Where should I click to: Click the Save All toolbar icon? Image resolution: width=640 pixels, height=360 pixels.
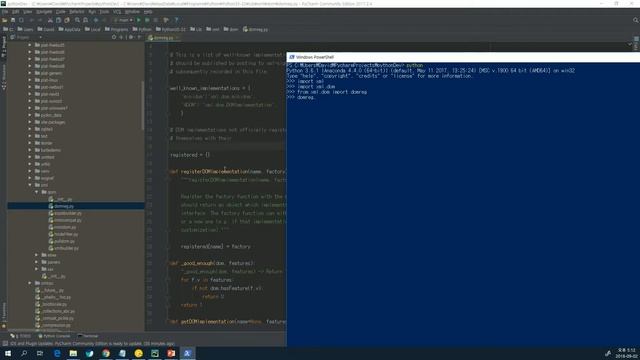point(13,20)
